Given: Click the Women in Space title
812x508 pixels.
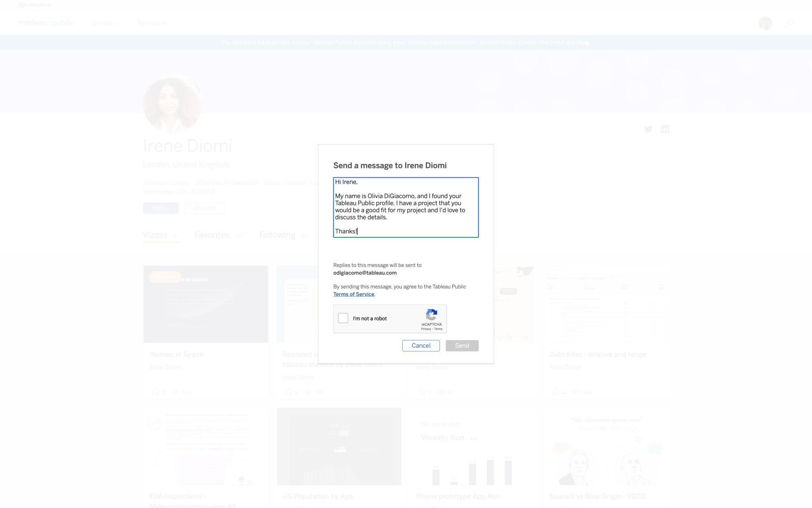Looking at the screenshot, I should click(176, 354).
